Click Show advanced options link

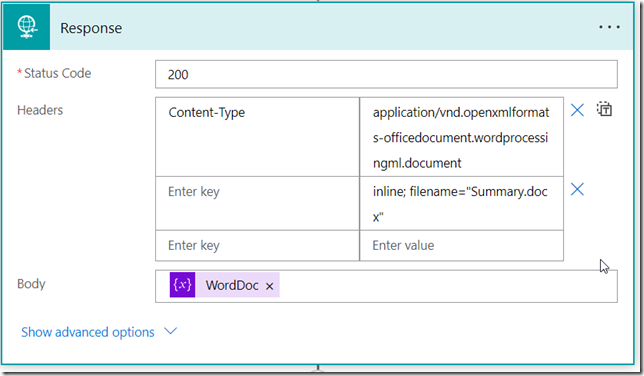pos(87,332)
